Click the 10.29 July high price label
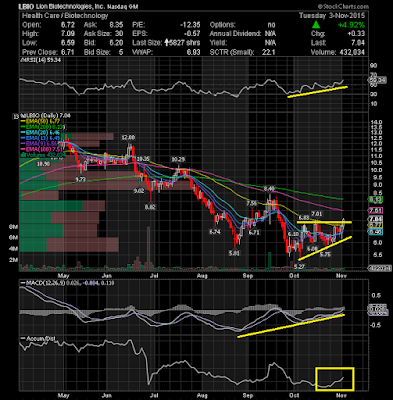The width and height of the screenshot is (393, 400). [x=178, y=159]
